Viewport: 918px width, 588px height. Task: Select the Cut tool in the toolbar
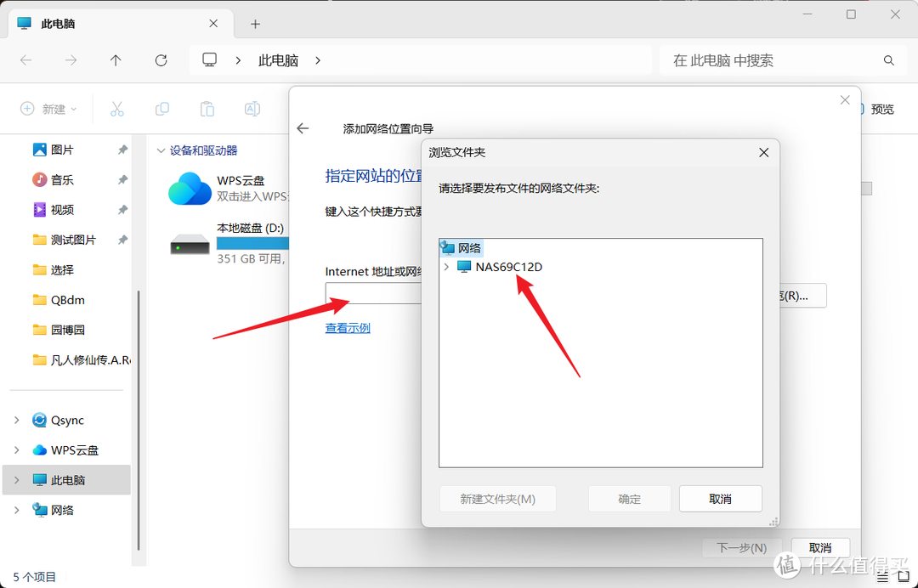(x=117, y=109)
